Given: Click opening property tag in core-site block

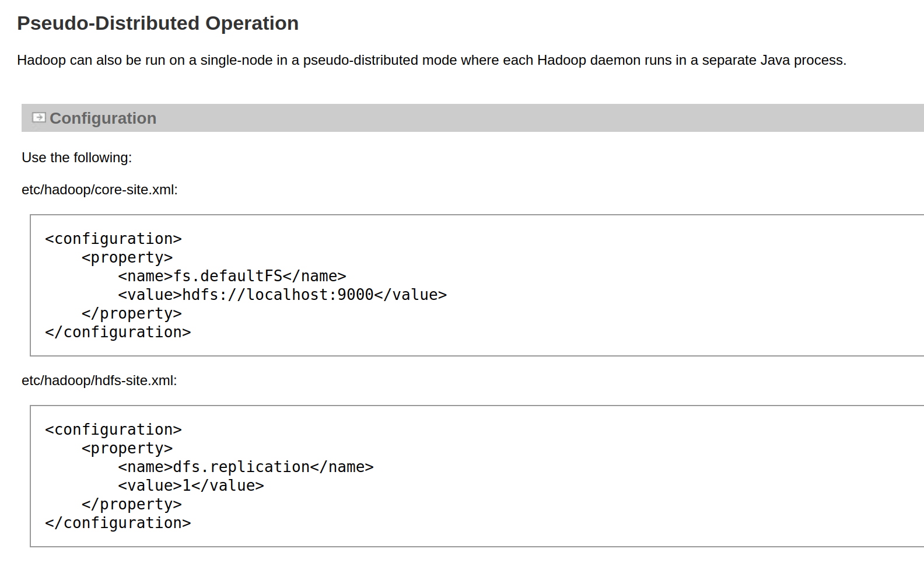Looking at the screenshot, I should tap(127, 257).
